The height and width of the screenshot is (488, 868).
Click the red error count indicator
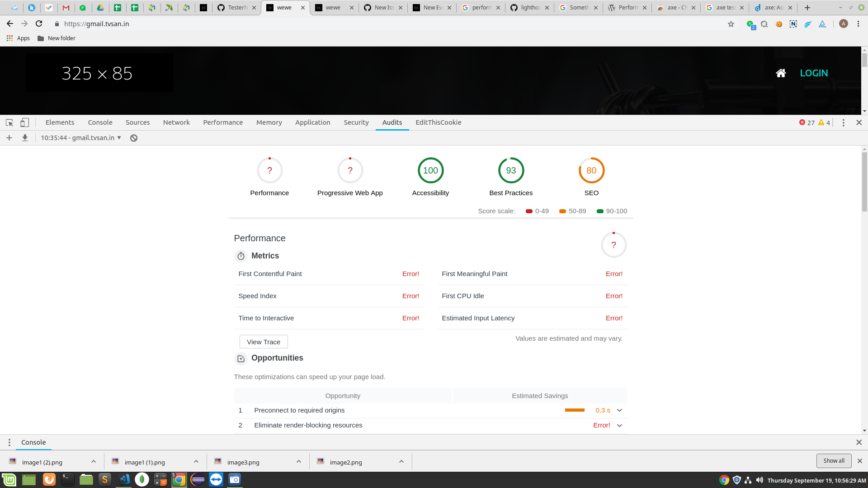(807, 122)
